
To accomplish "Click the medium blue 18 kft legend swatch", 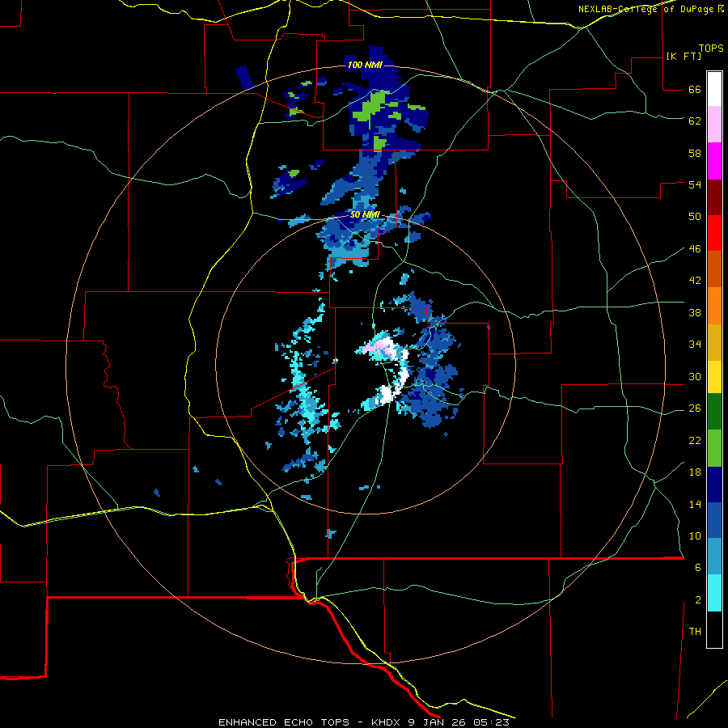I will 714,520.
